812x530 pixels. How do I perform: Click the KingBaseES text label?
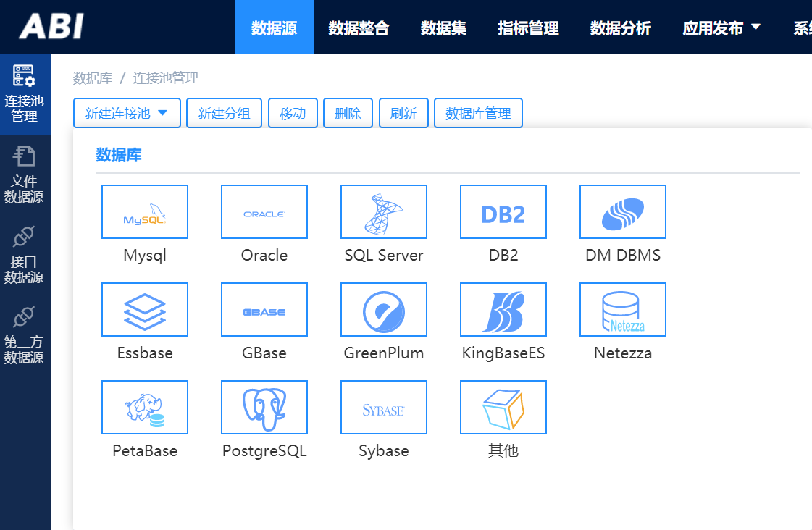[x=503, y=353]
